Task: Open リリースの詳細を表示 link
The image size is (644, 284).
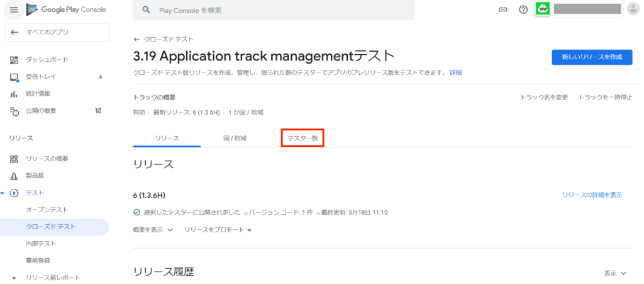Action: [592, 195]
